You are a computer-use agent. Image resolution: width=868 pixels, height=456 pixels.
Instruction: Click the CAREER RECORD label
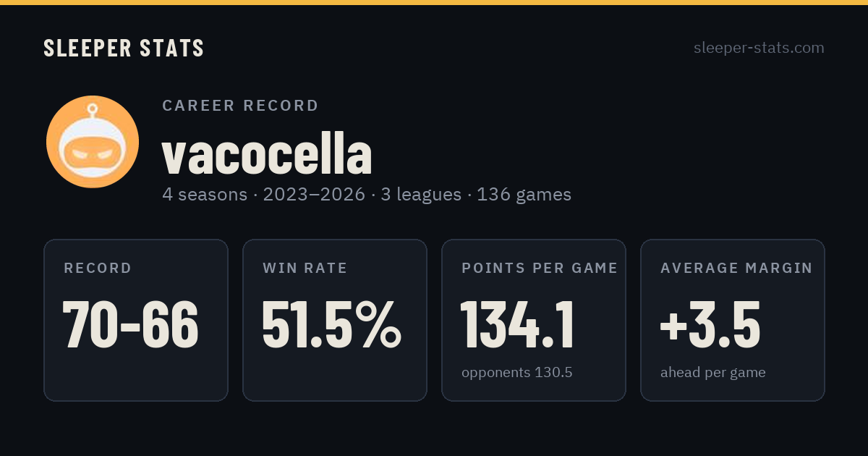pyautogui.click(x=240, y=106)
